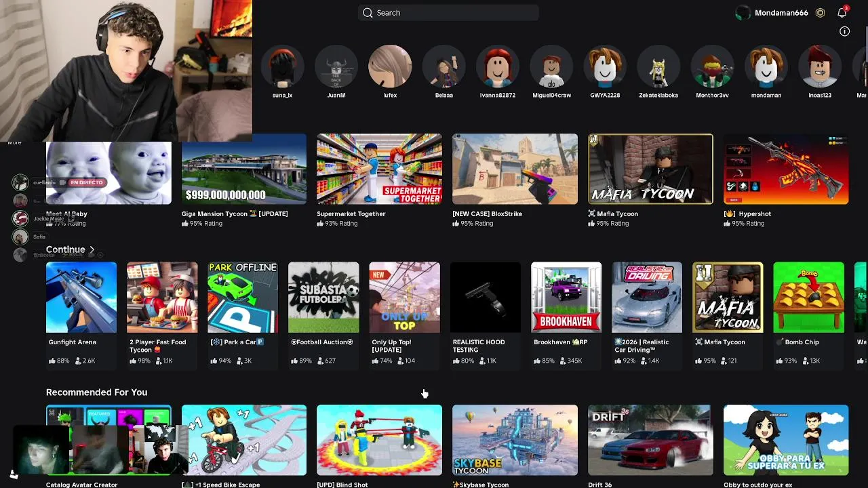Open friend Monthor3vv avatar

coord(712,66)
